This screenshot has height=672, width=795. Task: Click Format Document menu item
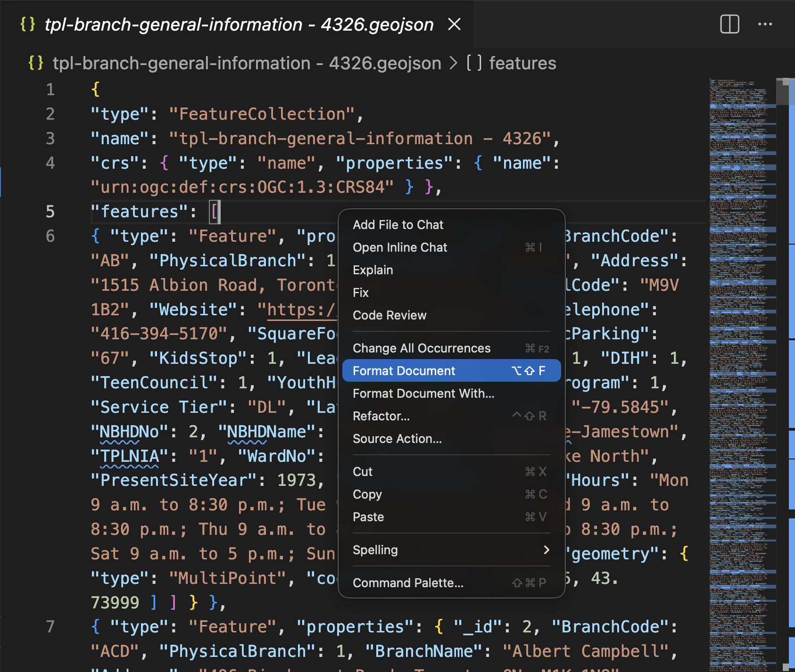tap(451, 371)
